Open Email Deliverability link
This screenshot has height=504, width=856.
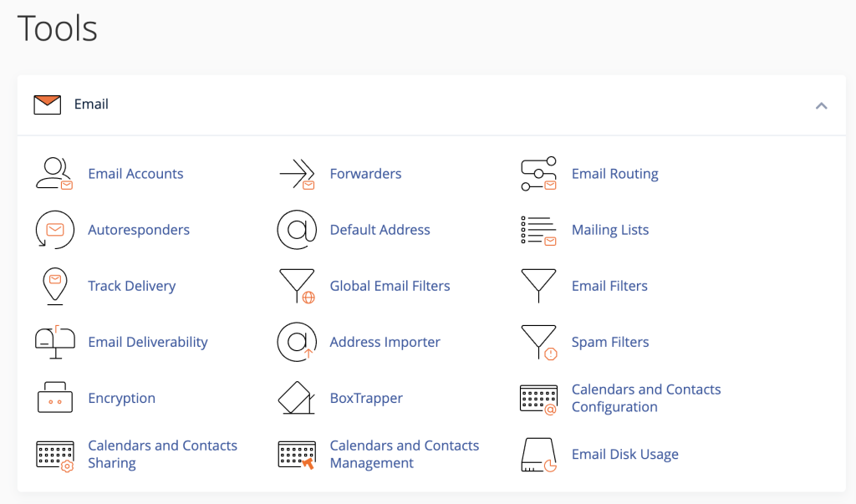point(148,343)
